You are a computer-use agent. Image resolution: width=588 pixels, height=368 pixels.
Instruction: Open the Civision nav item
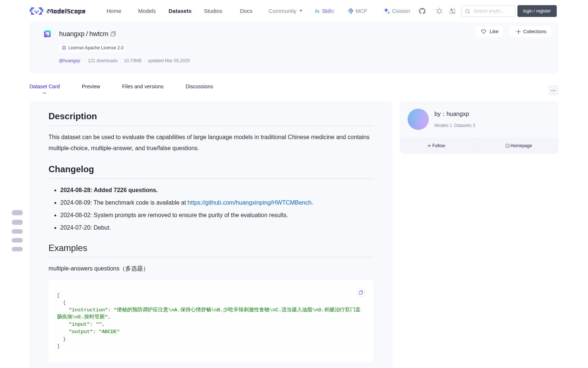(397, 11)
